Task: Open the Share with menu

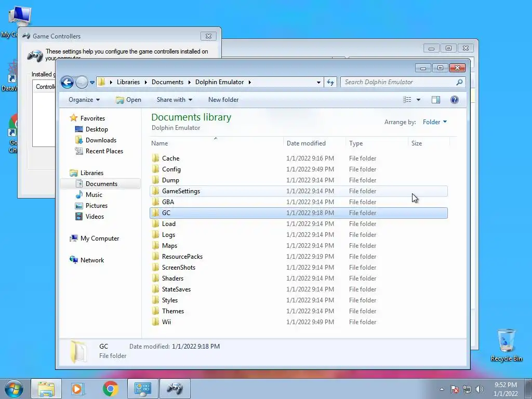Action: 175,100
